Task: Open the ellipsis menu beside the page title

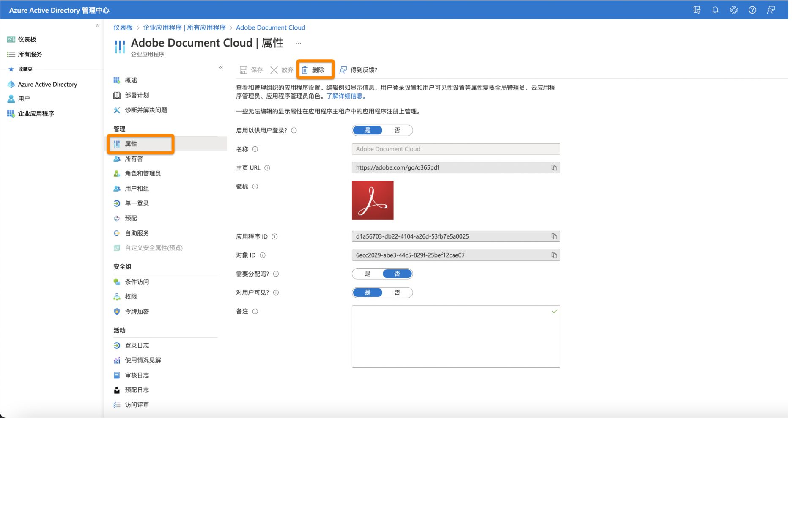Action: pos(299,43)
